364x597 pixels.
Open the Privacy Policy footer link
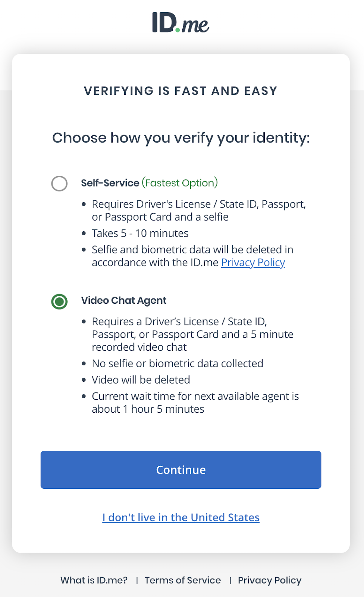[x=269, y=580]
